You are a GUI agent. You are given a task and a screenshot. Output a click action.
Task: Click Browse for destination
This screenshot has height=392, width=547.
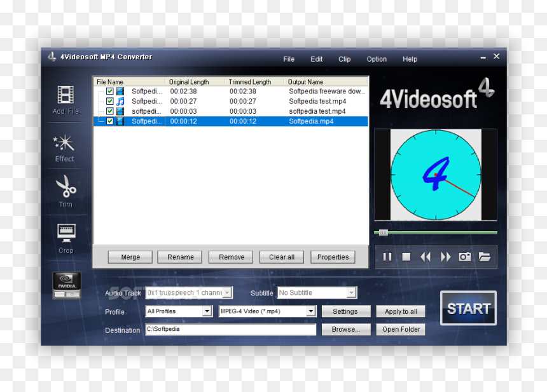[346, 329]
